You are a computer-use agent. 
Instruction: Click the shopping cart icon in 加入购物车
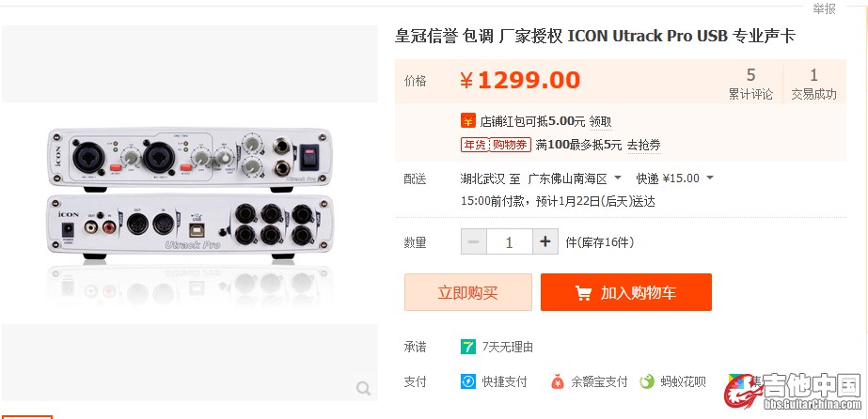click(x=583, y=292)
